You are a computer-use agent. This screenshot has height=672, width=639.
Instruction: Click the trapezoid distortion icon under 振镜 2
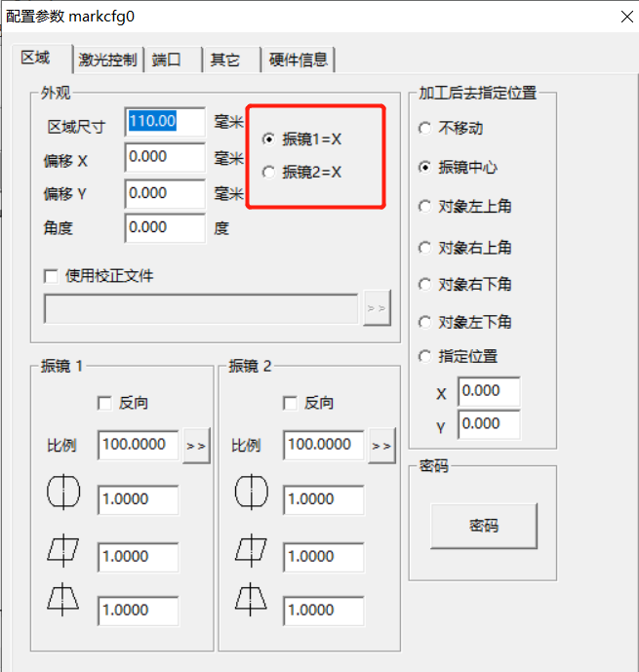click(x=252, y=598)
